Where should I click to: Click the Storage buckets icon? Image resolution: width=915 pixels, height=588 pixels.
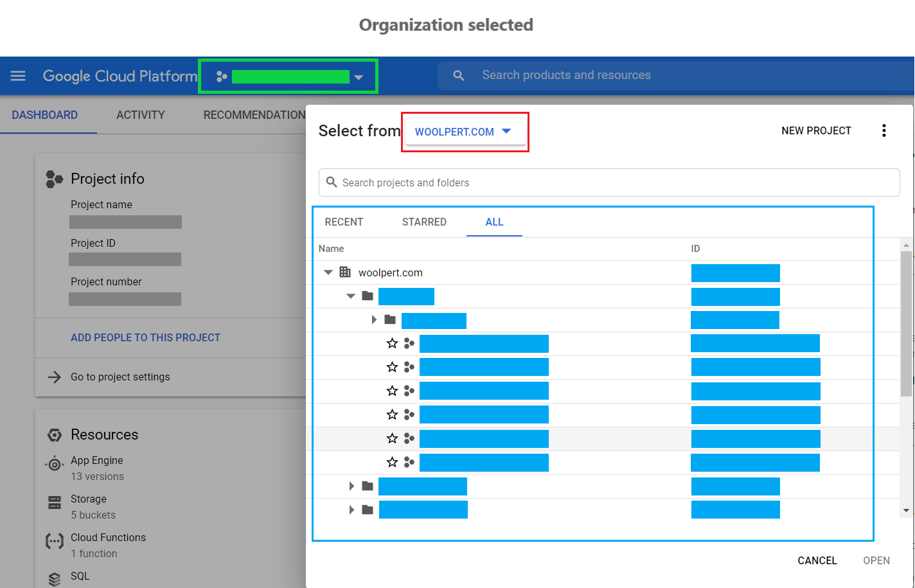pyautogui.click(x=55, y=503)
